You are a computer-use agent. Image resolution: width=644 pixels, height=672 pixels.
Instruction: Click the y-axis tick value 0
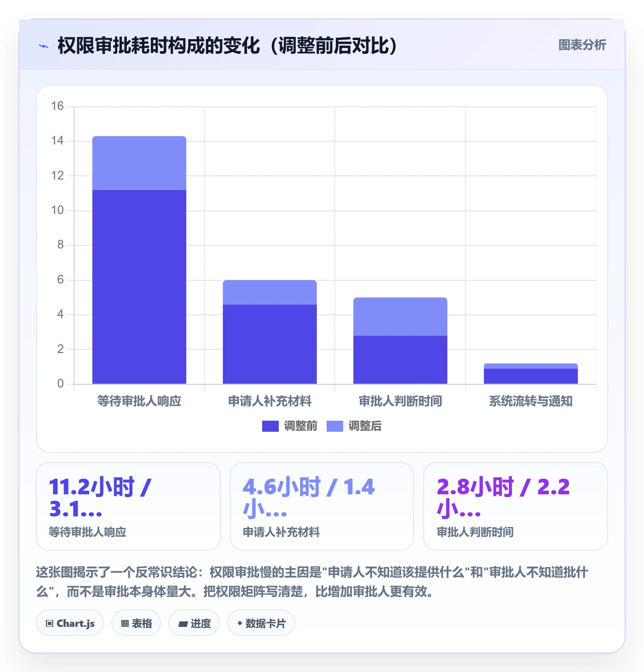tap(60, 384)
